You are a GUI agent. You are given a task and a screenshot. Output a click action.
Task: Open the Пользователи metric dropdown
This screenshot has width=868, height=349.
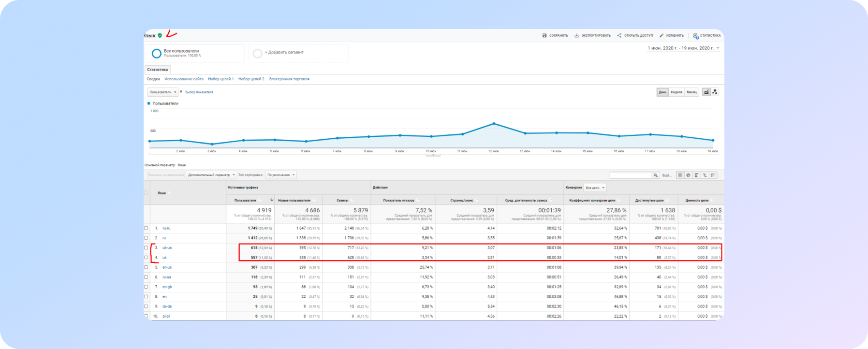(163, 92)
